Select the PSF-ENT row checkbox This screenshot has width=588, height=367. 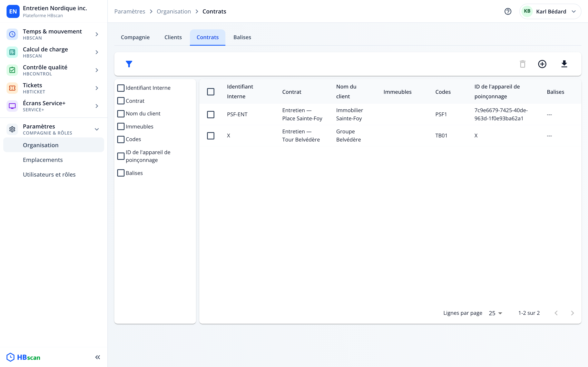pyautogui.click(x=211, y=114)
